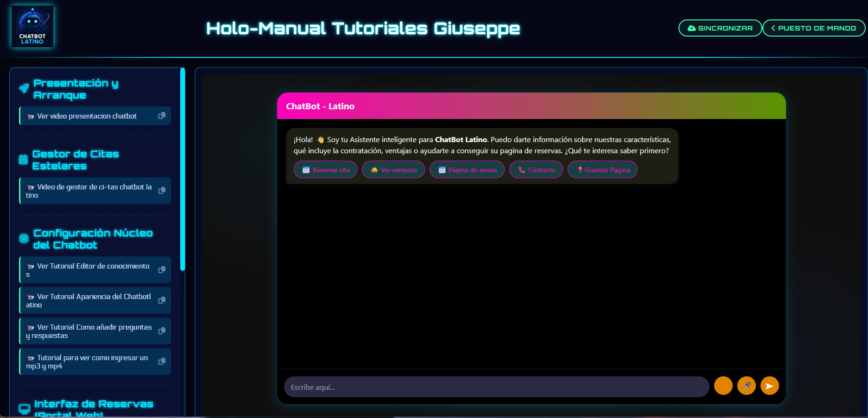Screen dimensions: 868x418
Task: Open Ver Tutorial Editor de conocimientos
Action: pos(90,270)
